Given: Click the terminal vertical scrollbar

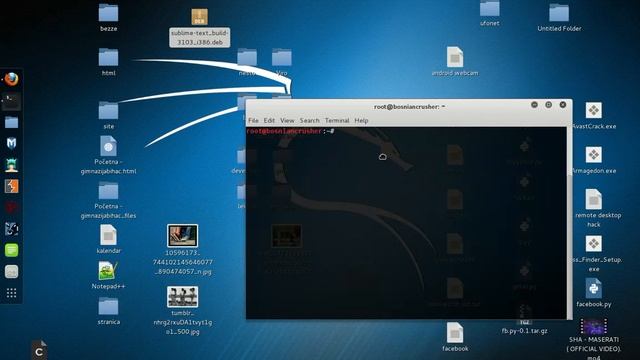Looking at the screenshot, I should pyautogui.click(x=570, y=223).
